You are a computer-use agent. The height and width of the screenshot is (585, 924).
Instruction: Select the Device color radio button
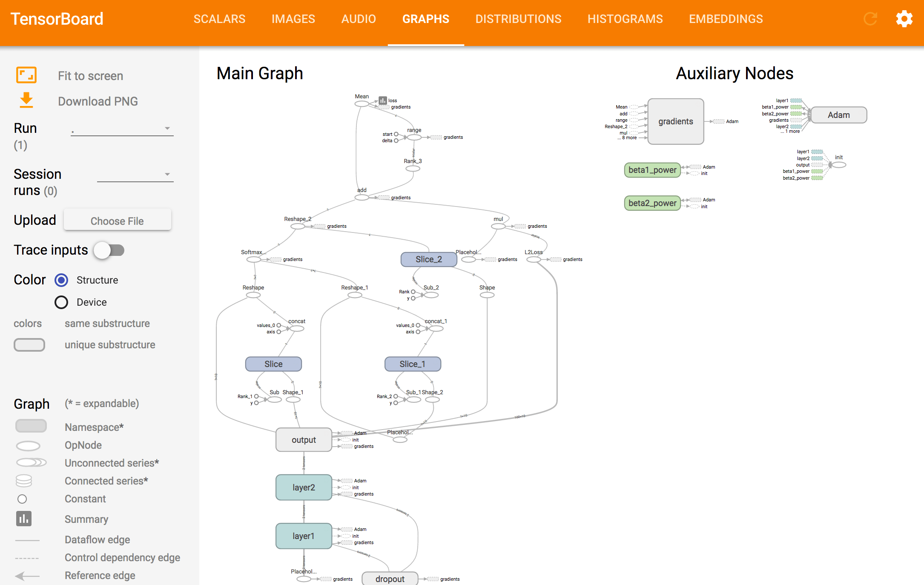click(61, 302)
